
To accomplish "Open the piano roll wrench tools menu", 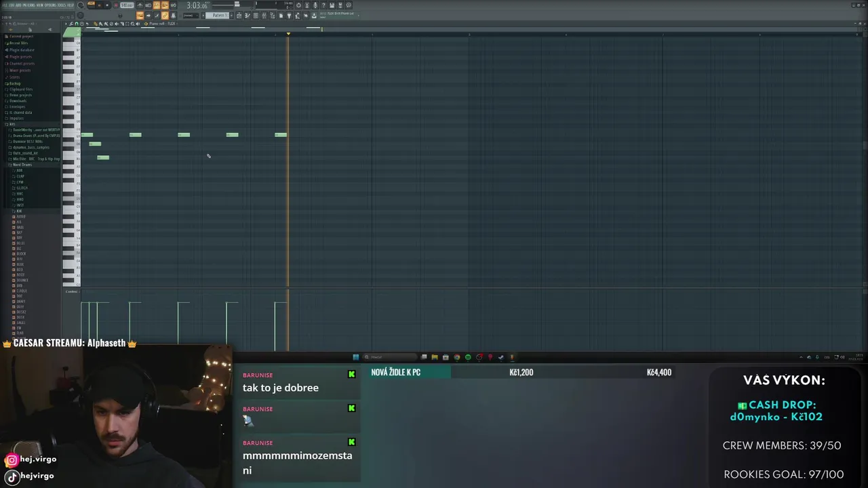I will [71, 24].
